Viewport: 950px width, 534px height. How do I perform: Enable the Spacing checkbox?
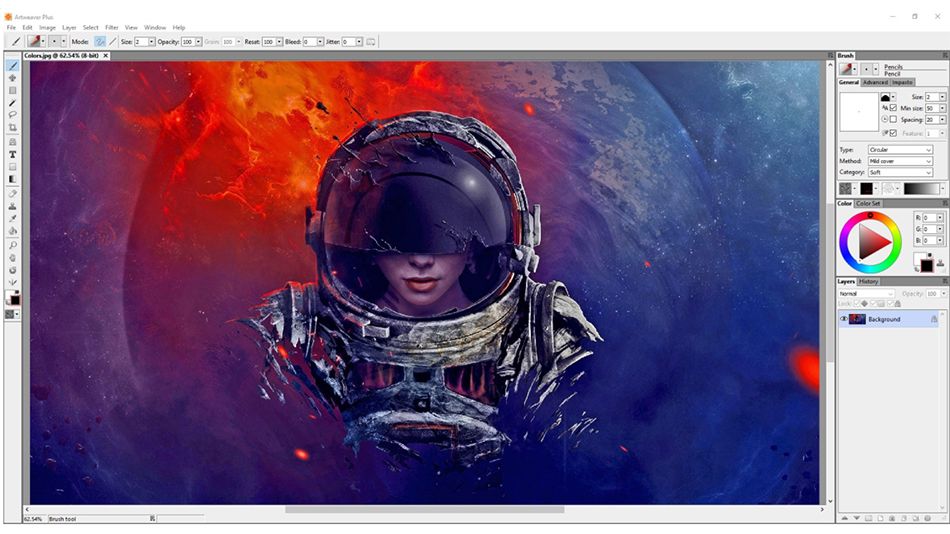point(893,119)
